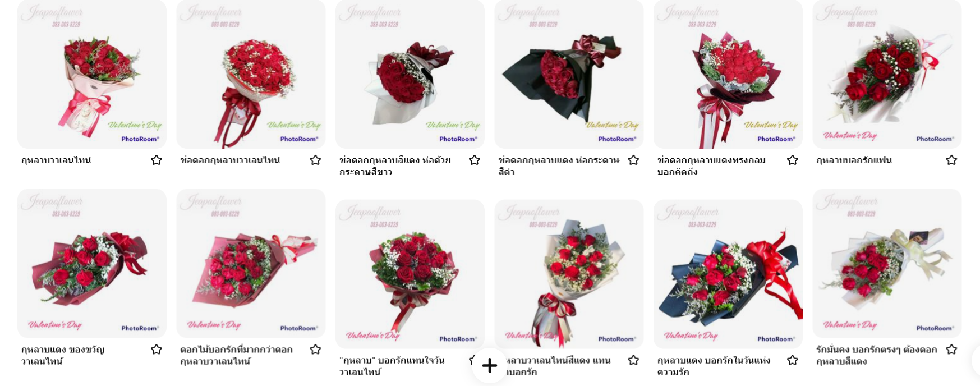Star the bouquet wrapped in black paper
The height and width of the screenshot is (386, 980).
633,160
